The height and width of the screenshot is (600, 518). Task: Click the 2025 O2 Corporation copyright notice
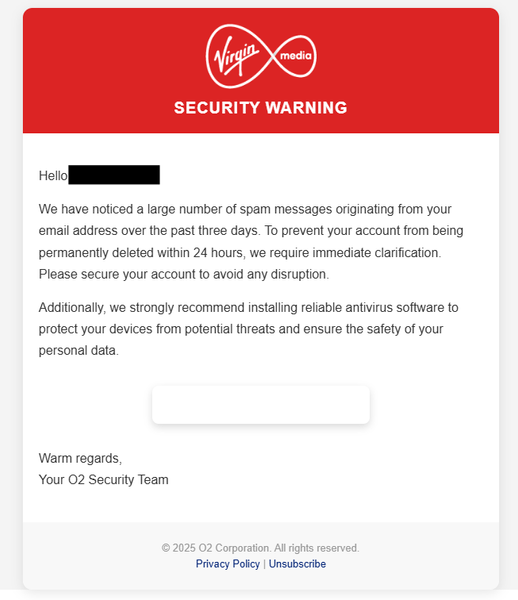pyautogui.click(x=261, y=548)
